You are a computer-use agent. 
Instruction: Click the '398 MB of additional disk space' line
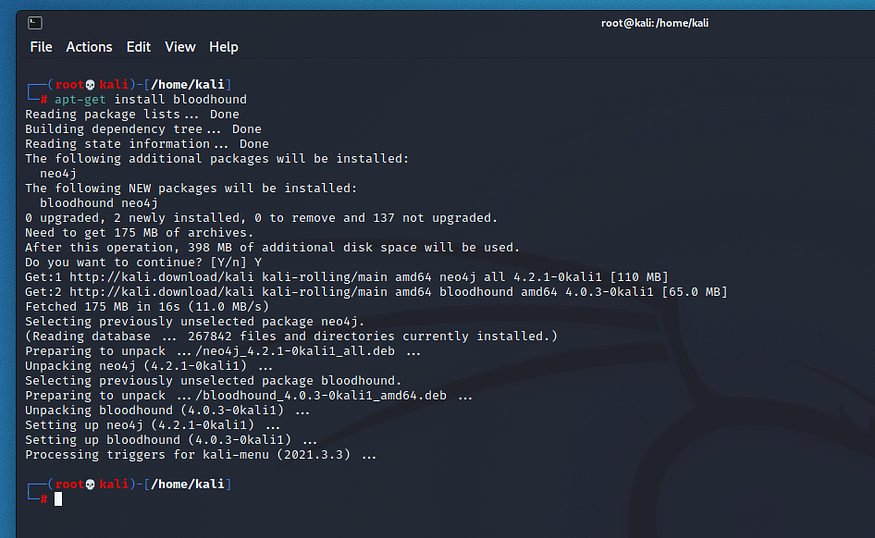272,247
